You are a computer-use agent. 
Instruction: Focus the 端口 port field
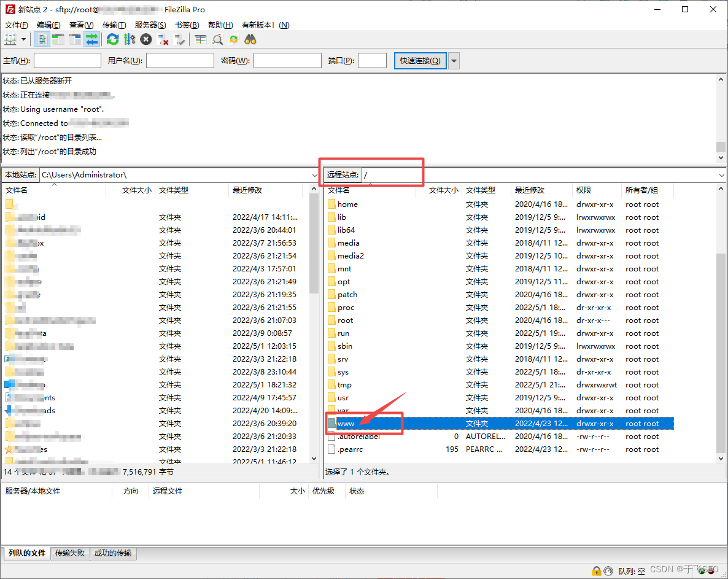373,60
